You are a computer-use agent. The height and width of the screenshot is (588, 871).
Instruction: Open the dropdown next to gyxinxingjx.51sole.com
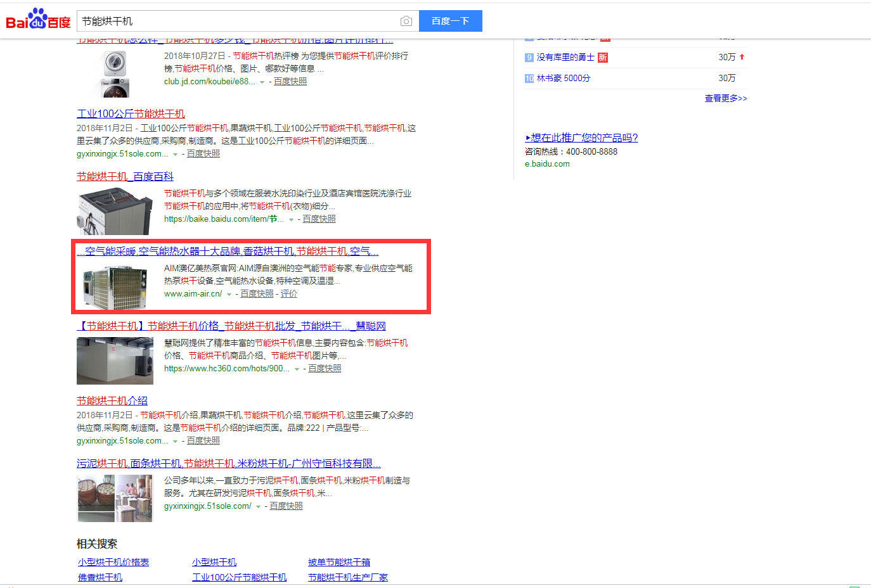click(x=177, y=153)
